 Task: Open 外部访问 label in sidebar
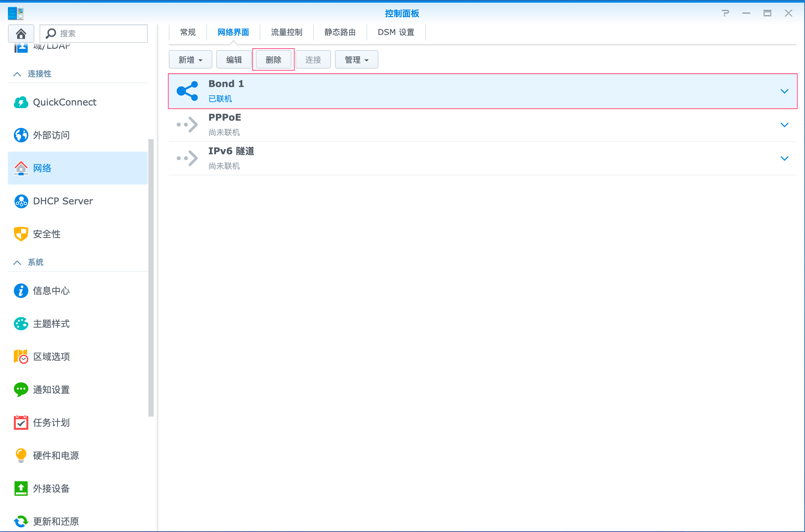(x=51, y=135)
